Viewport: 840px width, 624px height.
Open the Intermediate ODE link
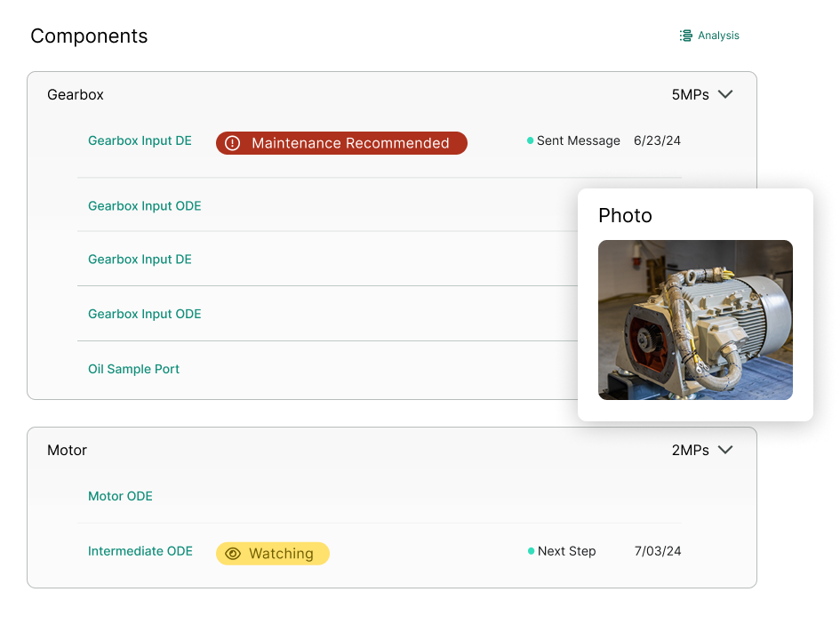click(x=140, y=551)
